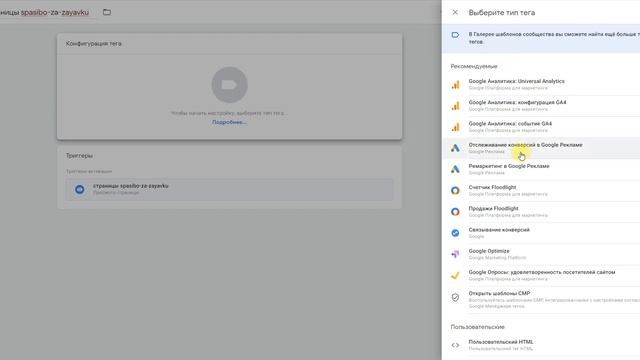This screenshot has height=360, width=640.
Task: Open the Подробнее link in tag configuration
Action: coord(229,122)
